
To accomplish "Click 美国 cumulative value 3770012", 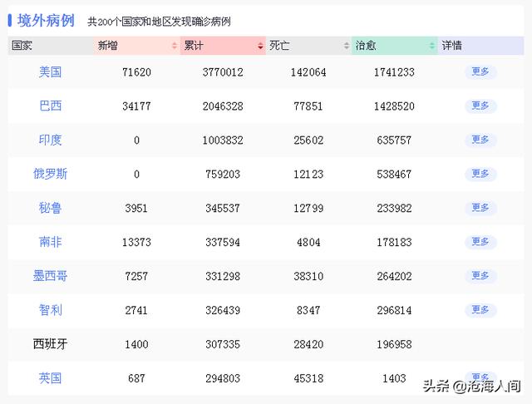I will (x=223, y=72).
